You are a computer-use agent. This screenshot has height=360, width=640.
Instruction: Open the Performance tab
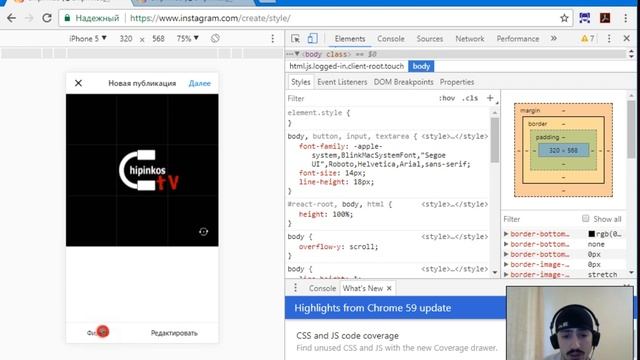(x=518, y=38)
